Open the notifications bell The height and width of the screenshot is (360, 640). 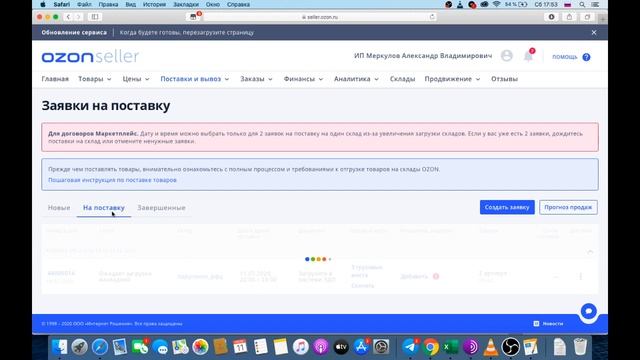point(529,56)
